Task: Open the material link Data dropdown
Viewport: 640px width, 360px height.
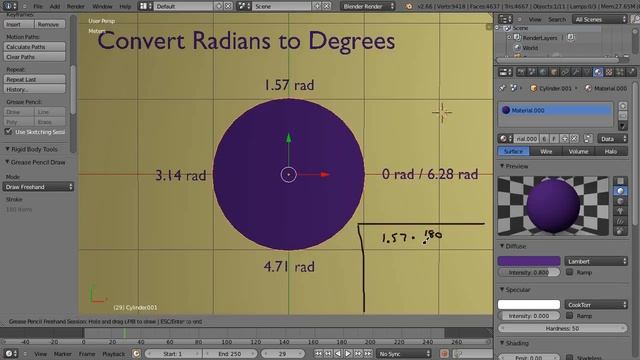Action: pos(612,139)
